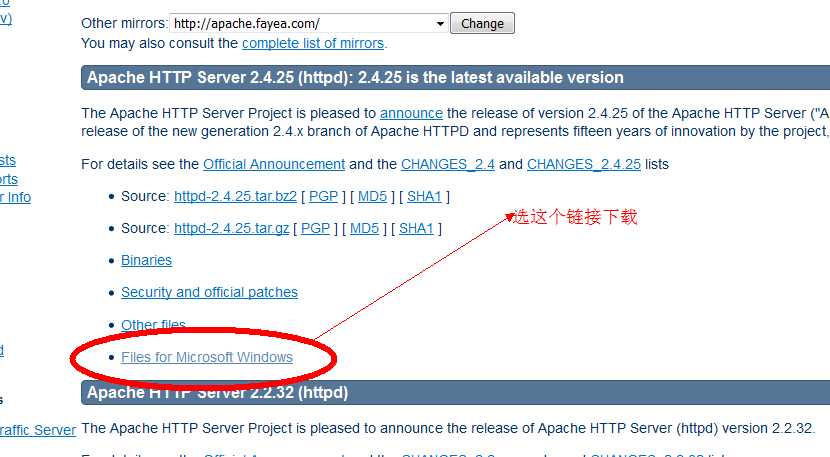Open the announce link
The height and width of the screenshot is (457, 830).
pyautogui.click(x=411, y=113)
